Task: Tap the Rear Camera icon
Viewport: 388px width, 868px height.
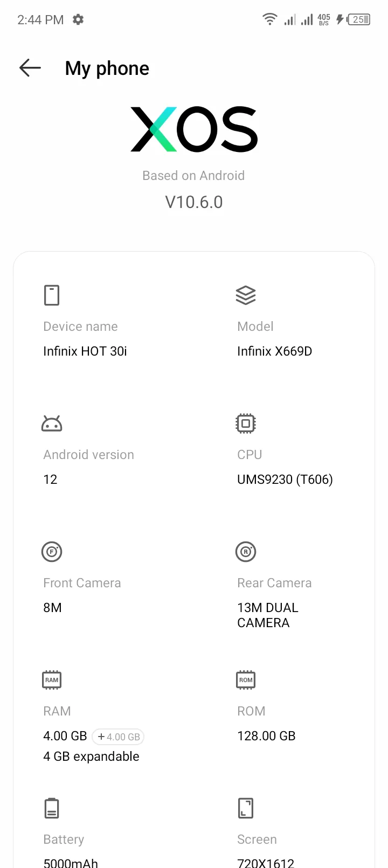Action: (x=246, y=552)
